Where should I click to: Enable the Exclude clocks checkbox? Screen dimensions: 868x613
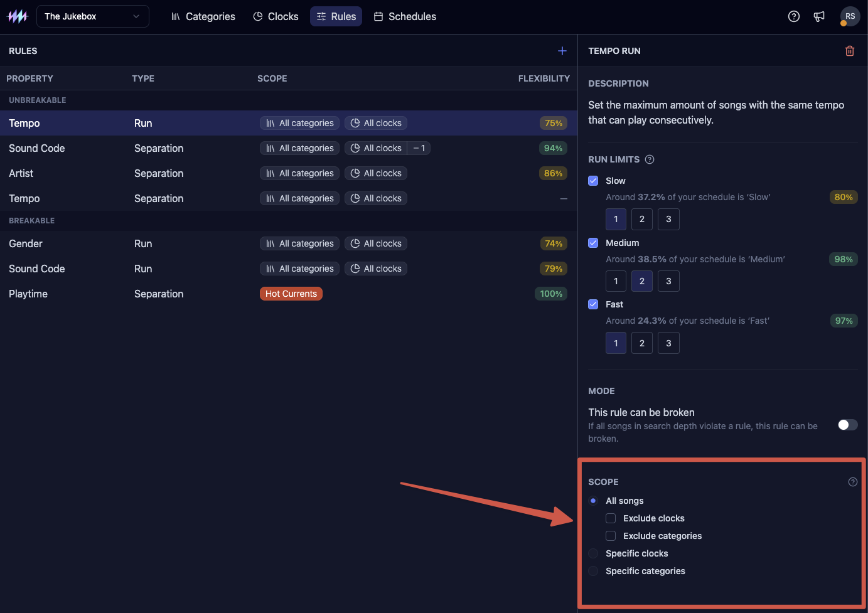pos(611,518)
